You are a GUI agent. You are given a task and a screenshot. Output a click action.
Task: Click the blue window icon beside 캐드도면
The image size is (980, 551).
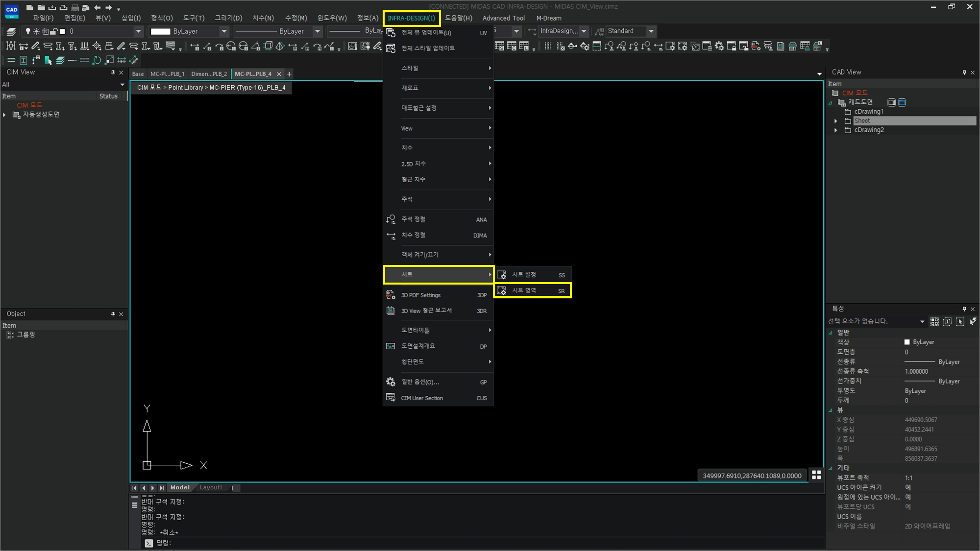902,102
